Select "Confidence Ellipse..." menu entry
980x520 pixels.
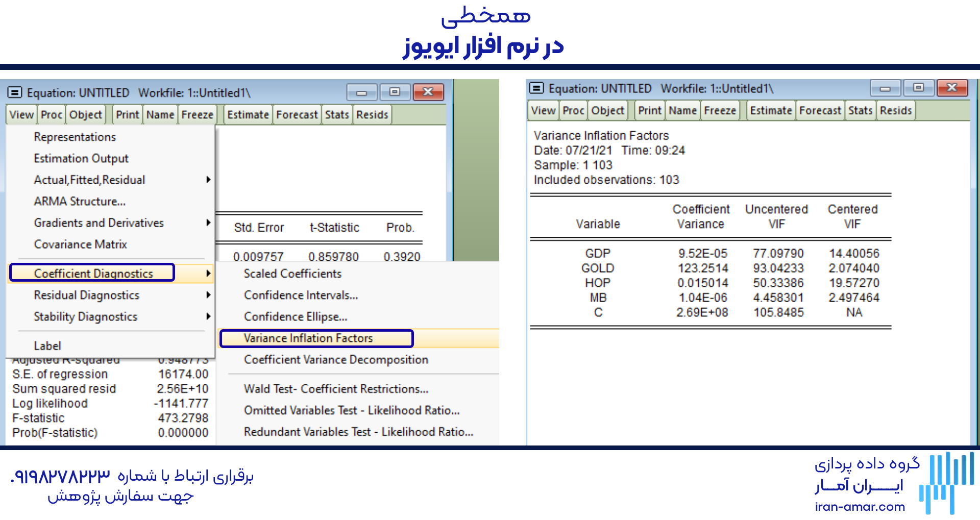(x=296, y=316)
